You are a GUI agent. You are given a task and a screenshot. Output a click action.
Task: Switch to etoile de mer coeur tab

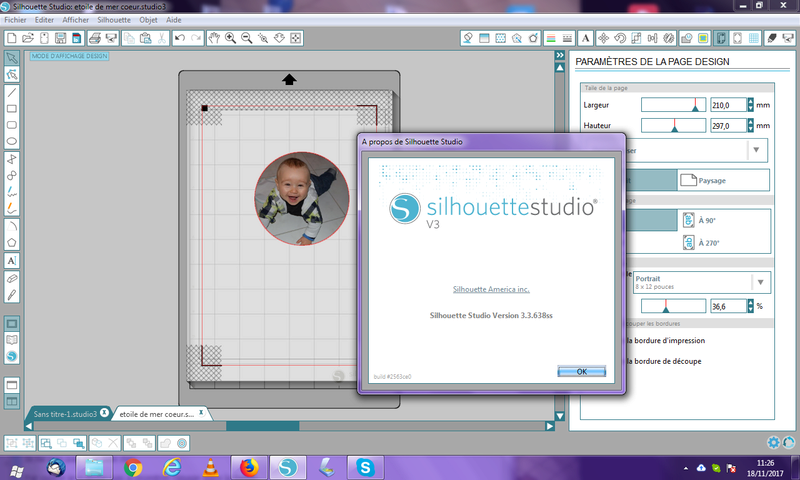coord(157,414)
